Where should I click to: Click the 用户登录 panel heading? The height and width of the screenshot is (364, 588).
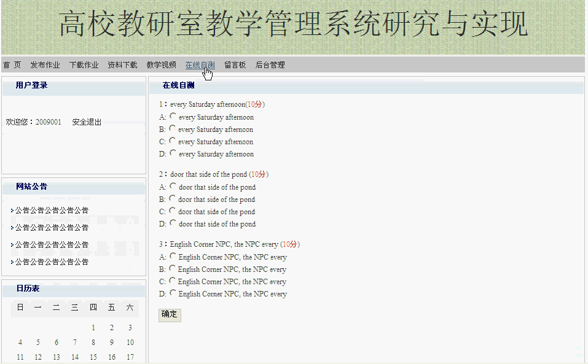(x=31, y=85)
